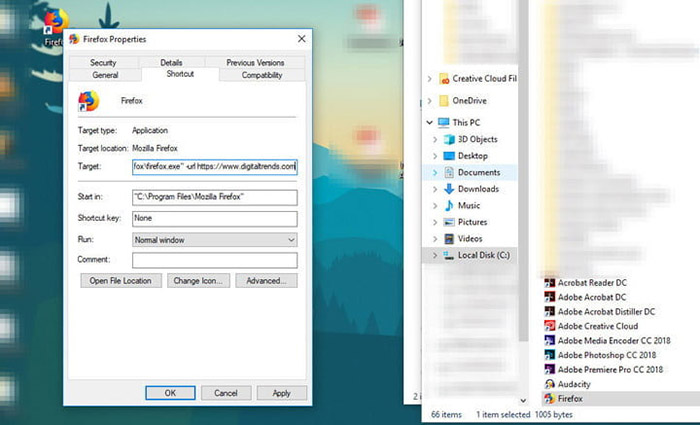The width and height of the screenshot is (700, 425).
Task: Click the Open File Location button
Action: (x=121, y=281)
